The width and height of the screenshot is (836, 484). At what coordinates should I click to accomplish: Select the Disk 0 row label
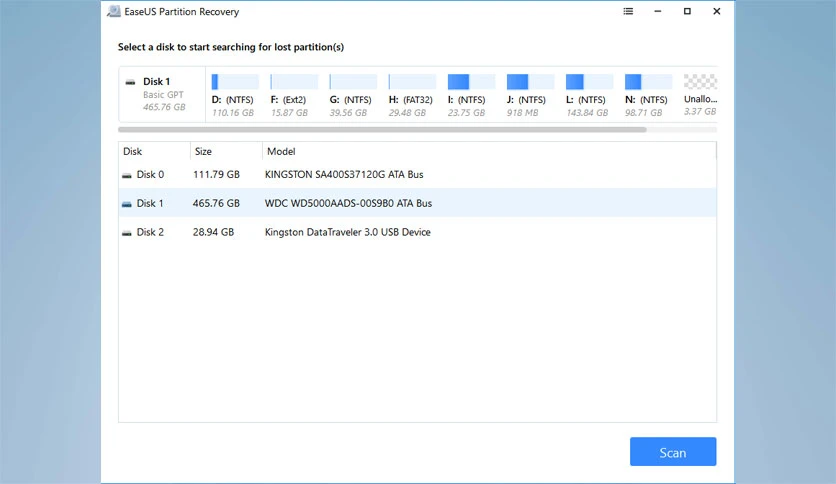[150, 174]
